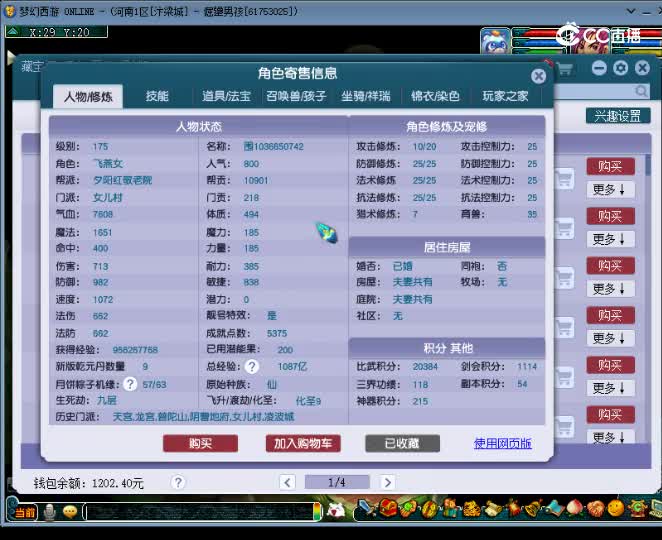Click 加入购物车 button
This screenshot has height=540, width=662.
point(303,443)
